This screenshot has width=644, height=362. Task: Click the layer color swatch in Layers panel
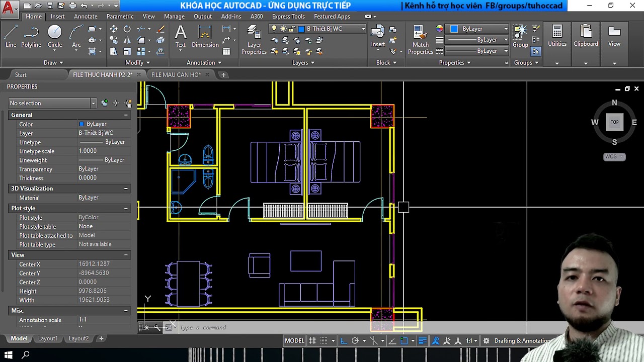click(x=302, y=29)
